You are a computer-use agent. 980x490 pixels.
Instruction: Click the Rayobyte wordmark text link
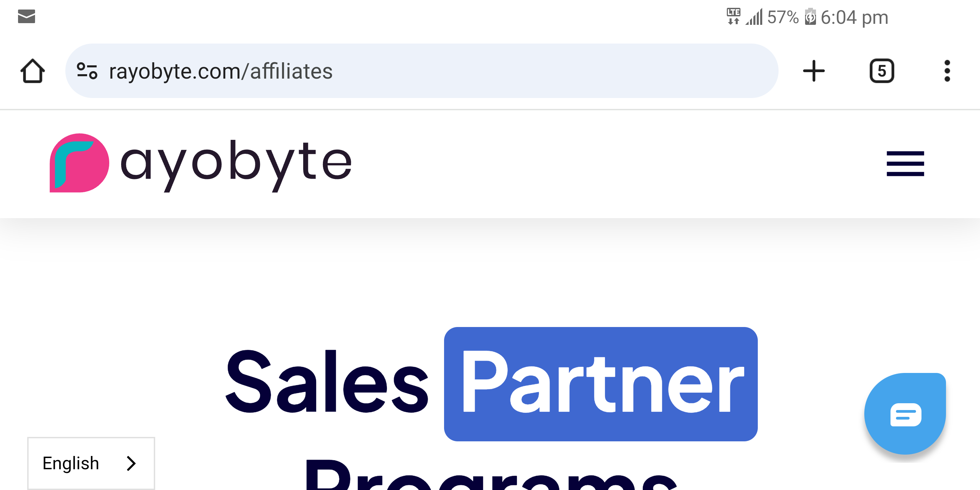[x=236, y=165]
